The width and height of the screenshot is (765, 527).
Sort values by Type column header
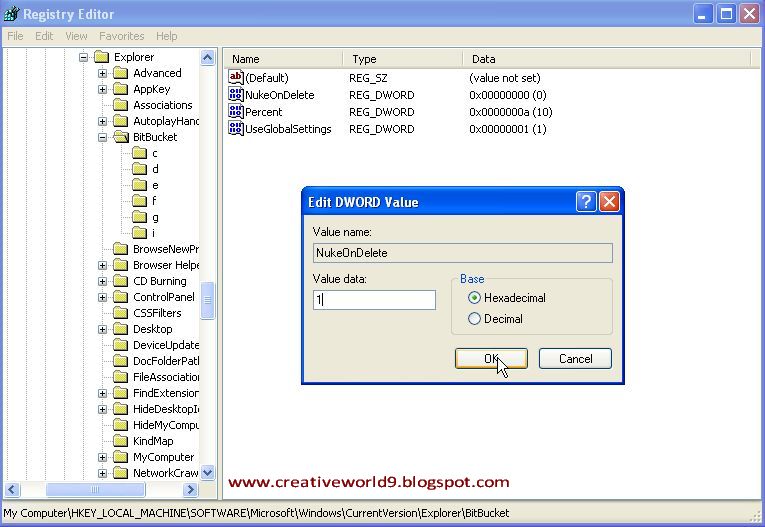click(x=403, y=59)
